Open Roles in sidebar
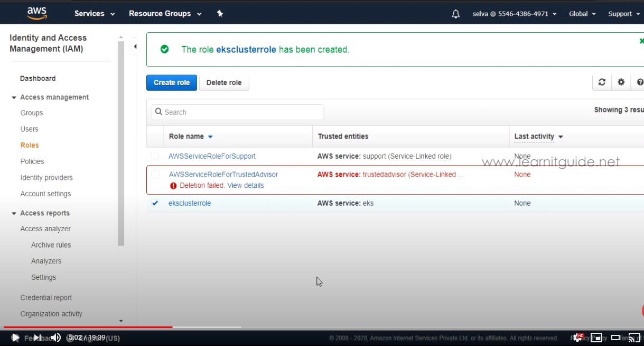644x346 pixels. (30, 145)
